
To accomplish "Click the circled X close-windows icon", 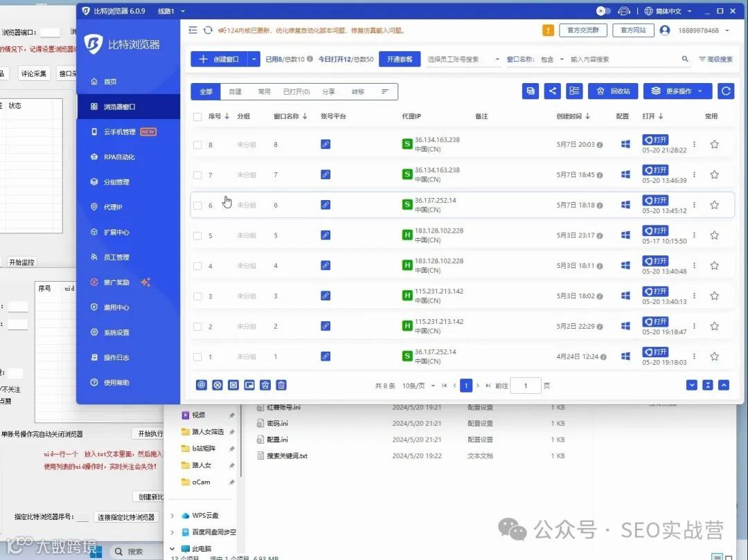I will (x=217, y=385).
